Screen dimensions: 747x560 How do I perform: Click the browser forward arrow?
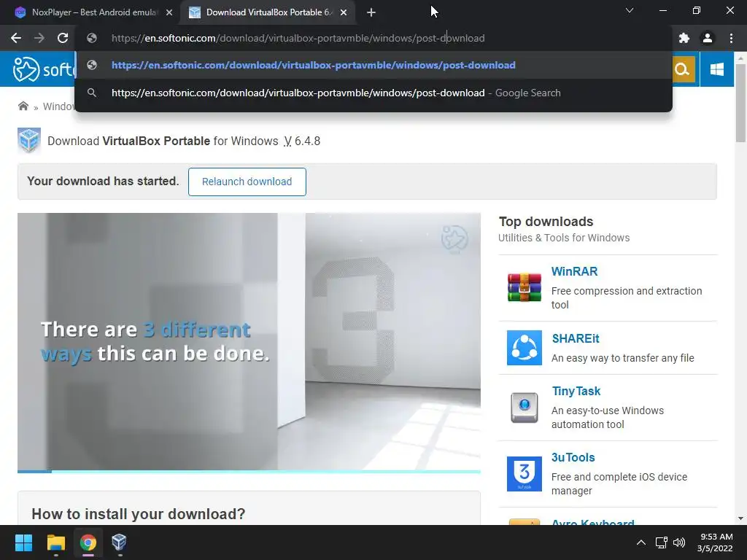(39, 38)
